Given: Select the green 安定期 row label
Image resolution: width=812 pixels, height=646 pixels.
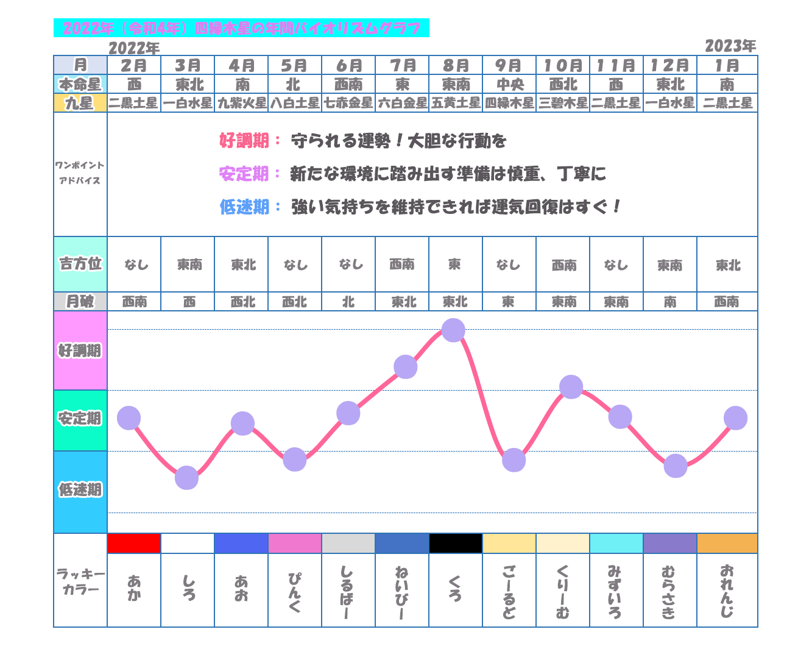Looking at the screenshot, I should coord(80,419).
